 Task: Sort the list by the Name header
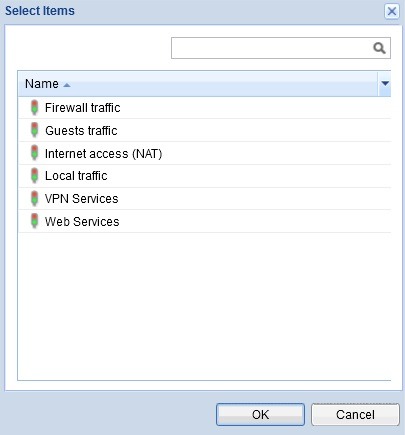coord(42,84)
